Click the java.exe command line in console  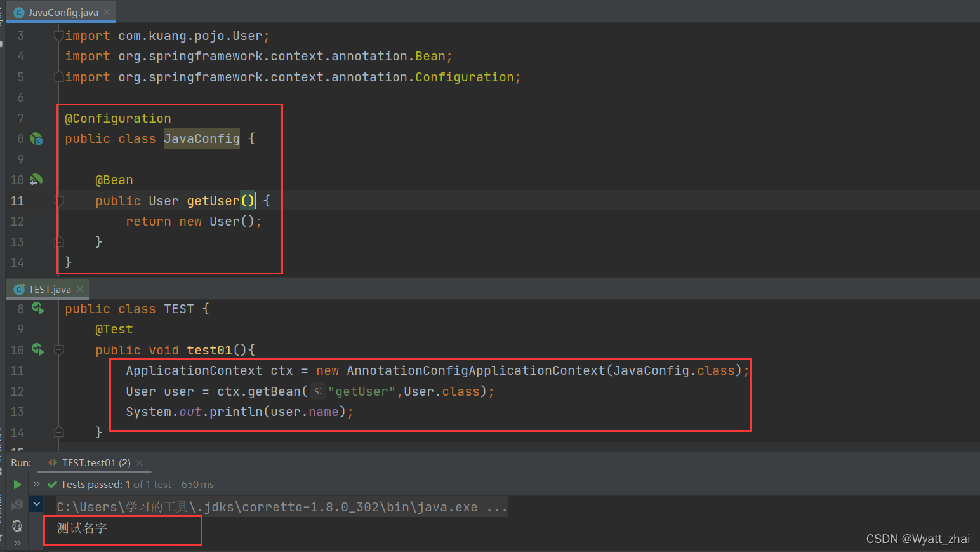click(282, 507)
